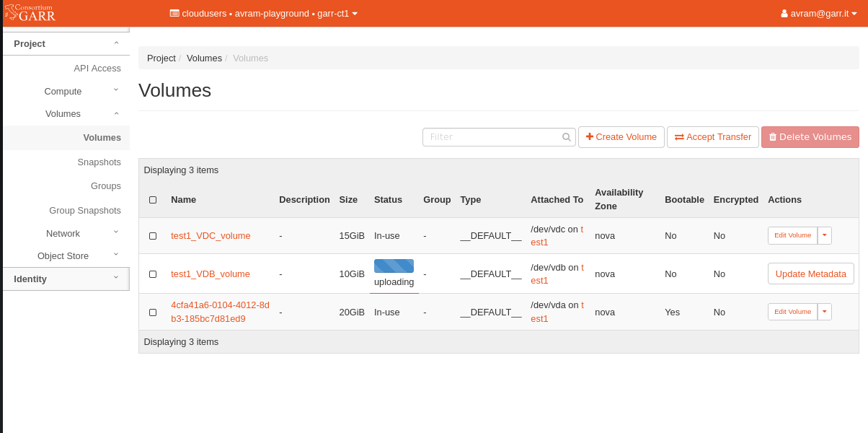Image resolution: width=868 pixels, height=433 pixels.
Task: Click Update Metadata for test1_VDB_volume
Action: (x=811, y=274)
